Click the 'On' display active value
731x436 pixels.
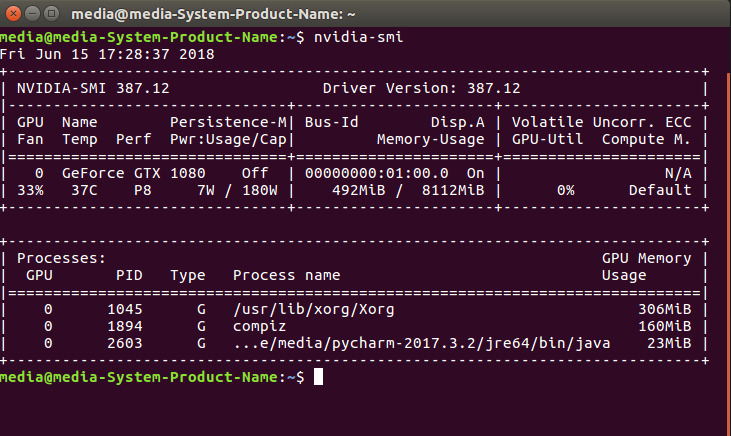tap(476, 173)
